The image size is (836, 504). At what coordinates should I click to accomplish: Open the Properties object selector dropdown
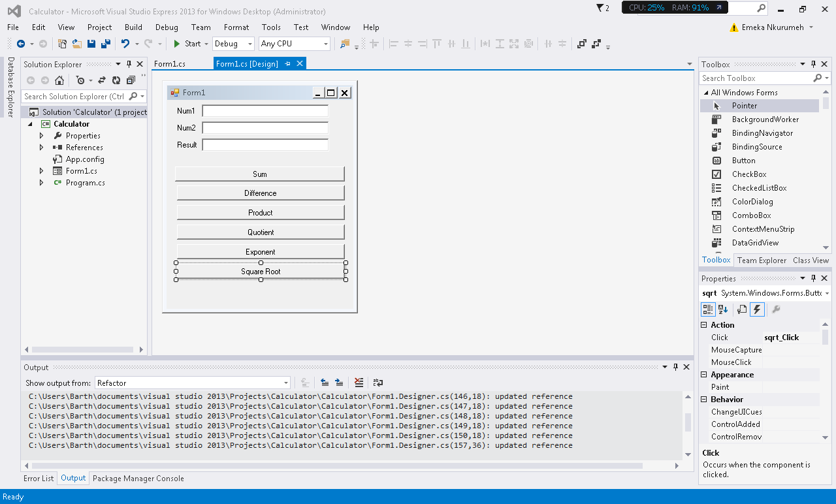click(x=828, y=294)
